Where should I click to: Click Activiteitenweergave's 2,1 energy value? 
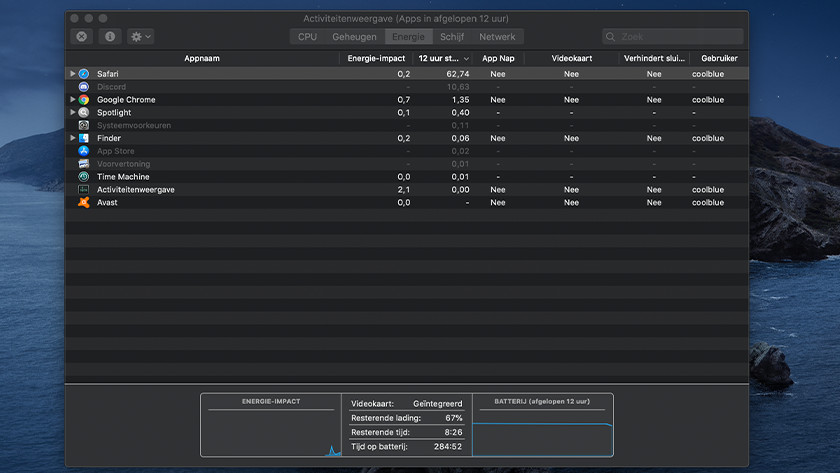(404, 190)
